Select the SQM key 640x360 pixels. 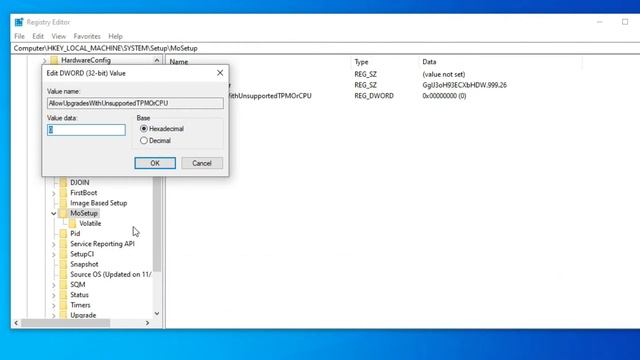click(78, 284)
